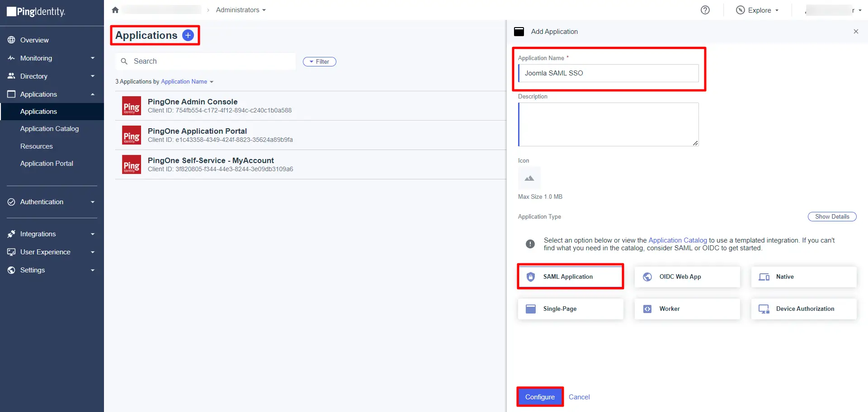Open PingOne Admin Console application row
868x412 pixels.
tap(311, 106)
